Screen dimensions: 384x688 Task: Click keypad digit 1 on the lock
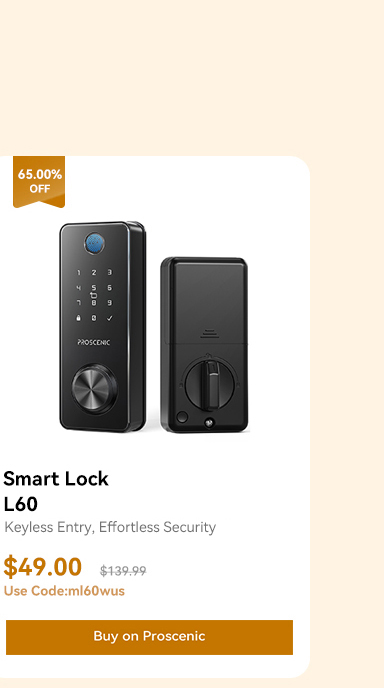pos(79,272)
